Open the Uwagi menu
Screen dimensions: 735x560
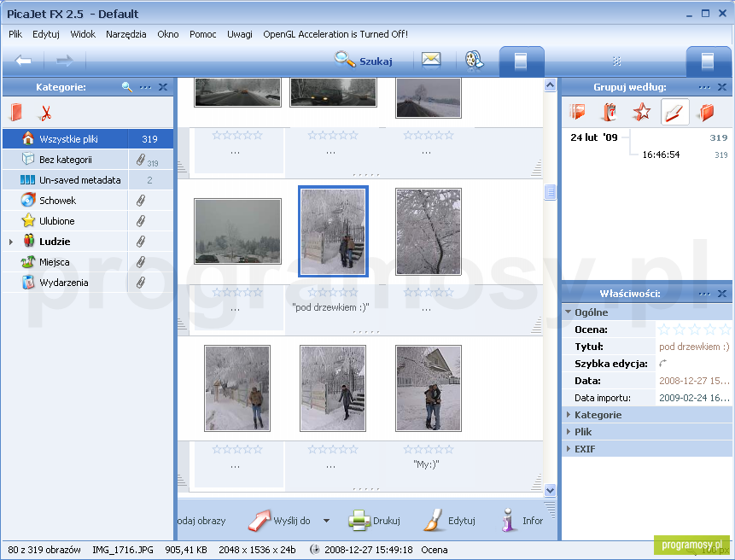(x=240, y=34)
